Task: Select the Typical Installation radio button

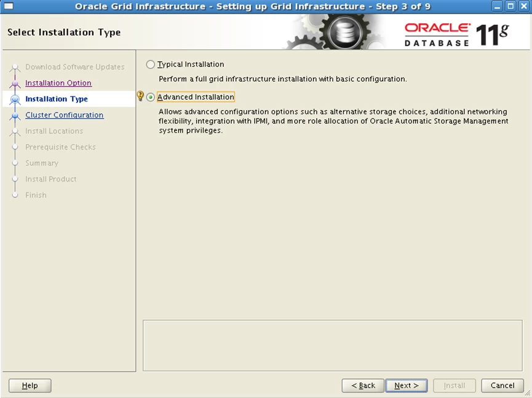Action: [x=150, y=65]
